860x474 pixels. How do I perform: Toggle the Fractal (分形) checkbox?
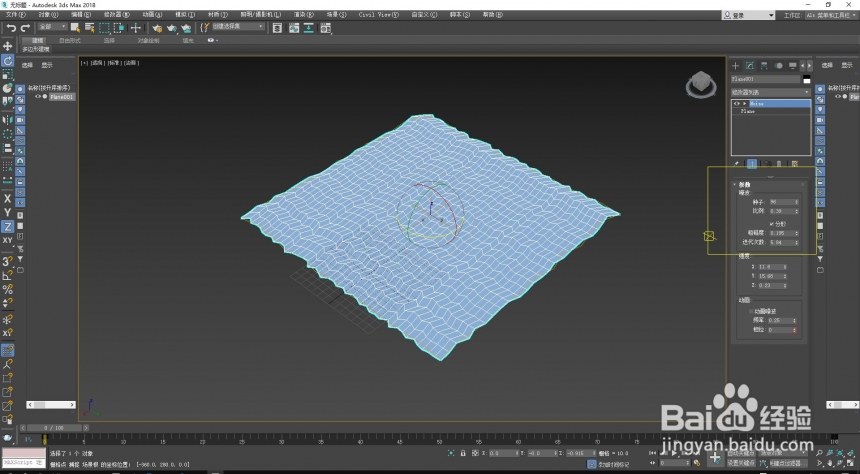click(772, 224)
